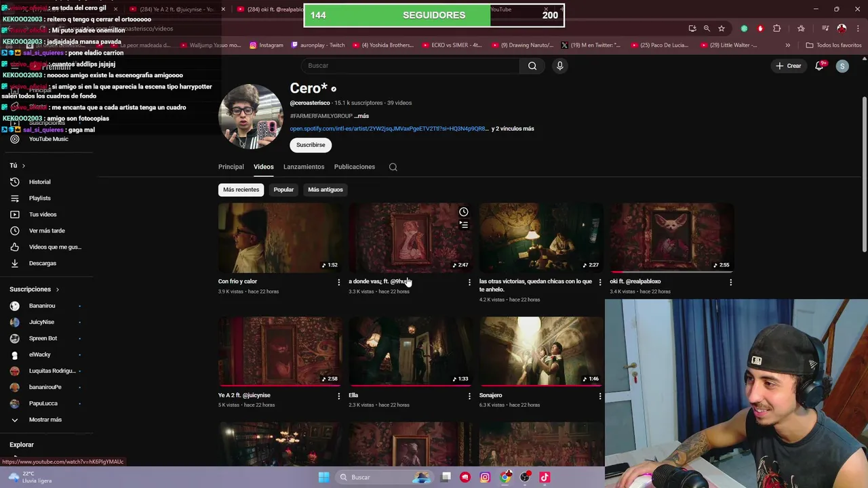Switch to the 'Ye A 2 ft. @juicynise' browser tab
Image resolution: width=868 pixels, height=488 pixels.
coord(176,9)
